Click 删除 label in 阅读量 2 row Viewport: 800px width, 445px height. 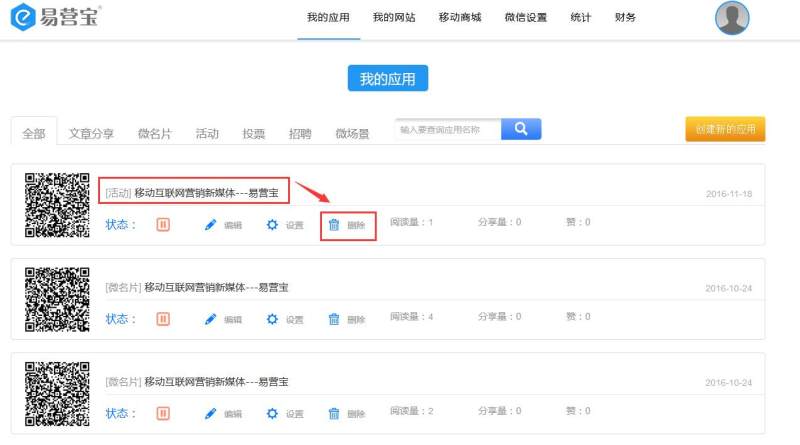click(356, 414)
